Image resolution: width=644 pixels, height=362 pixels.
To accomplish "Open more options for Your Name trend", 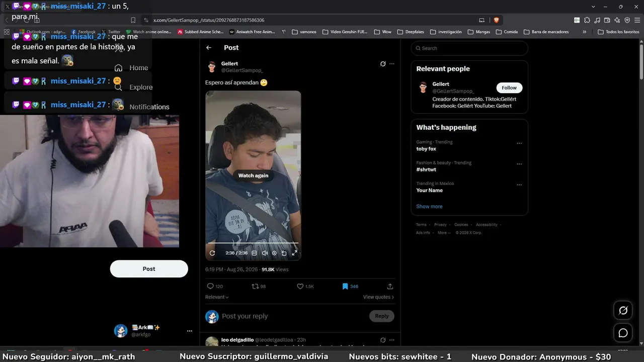I will tap(519, 185).
